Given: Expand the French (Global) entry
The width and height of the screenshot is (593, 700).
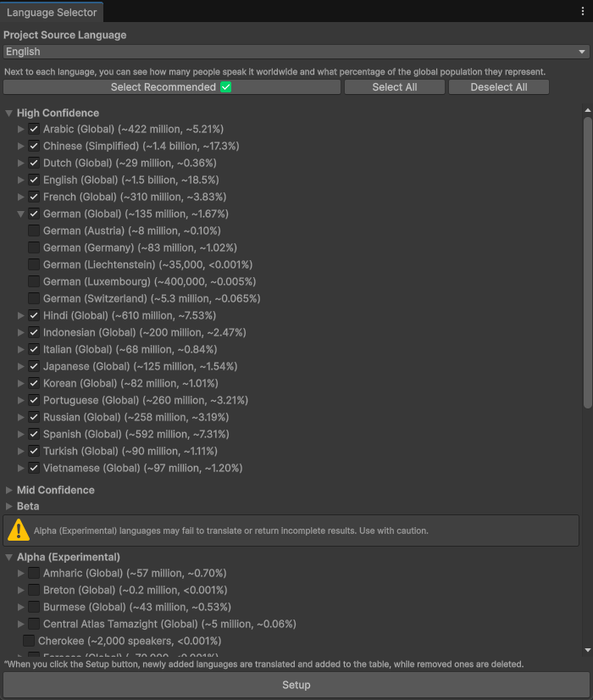Looking at the screenshot, I should [x=20, y=197].
